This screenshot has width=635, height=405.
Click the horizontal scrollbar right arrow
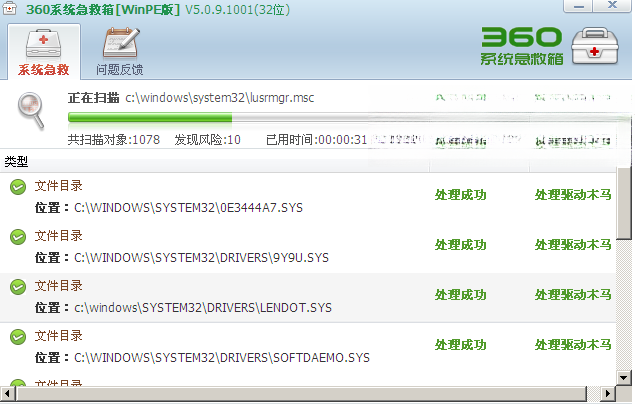(607, 393)
